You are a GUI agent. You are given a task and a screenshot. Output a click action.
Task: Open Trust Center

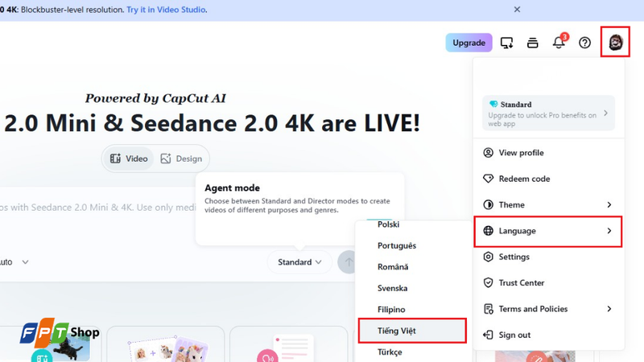click(x=548, y=283)
